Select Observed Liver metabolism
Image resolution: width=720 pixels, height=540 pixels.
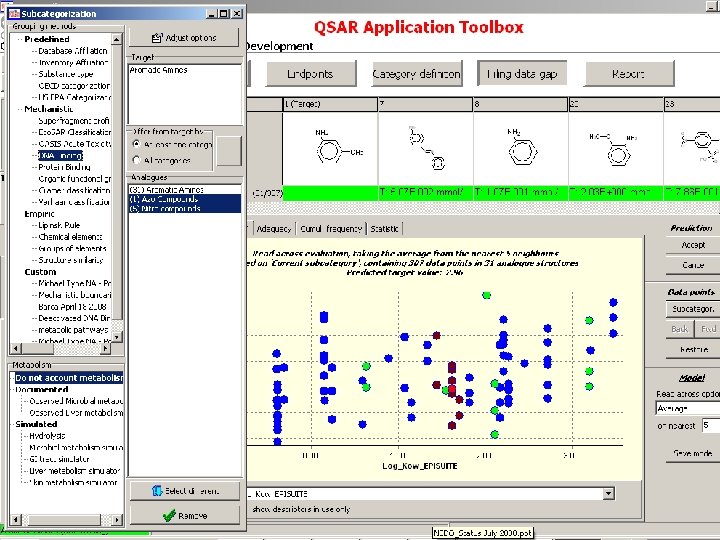point(76,413)
